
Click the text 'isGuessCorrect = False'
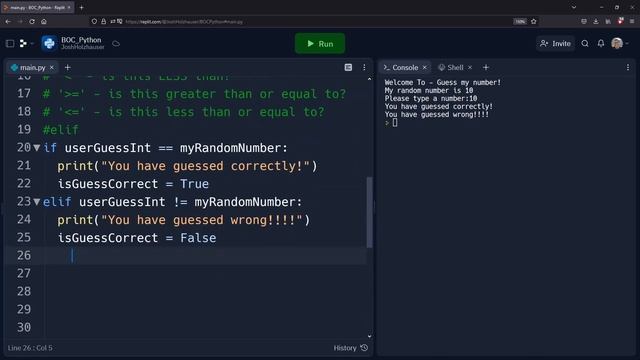coord(137,238)
